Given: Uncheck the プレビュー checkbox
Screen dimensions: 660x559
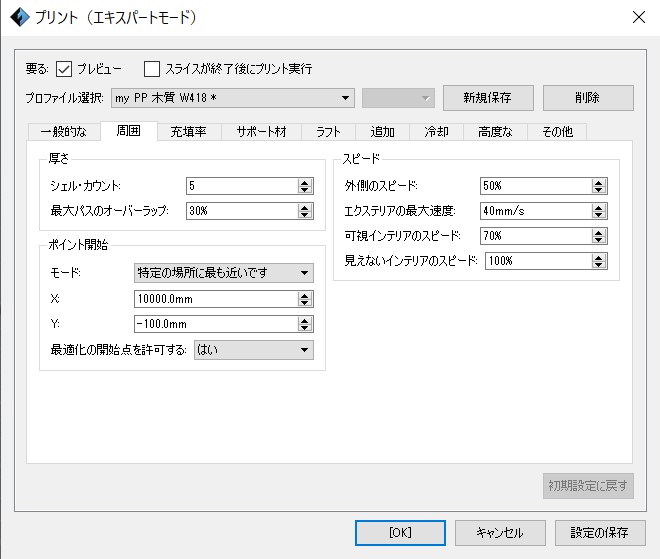Looking at the screenshot, I should click(64, 69).
